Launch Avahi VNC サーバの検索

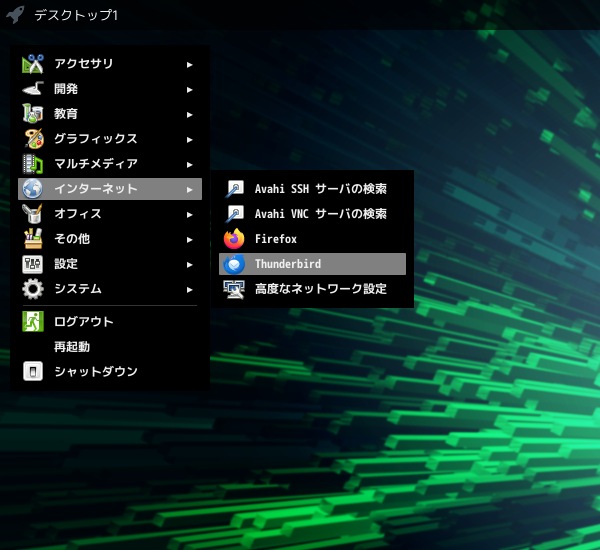point(312,214)
